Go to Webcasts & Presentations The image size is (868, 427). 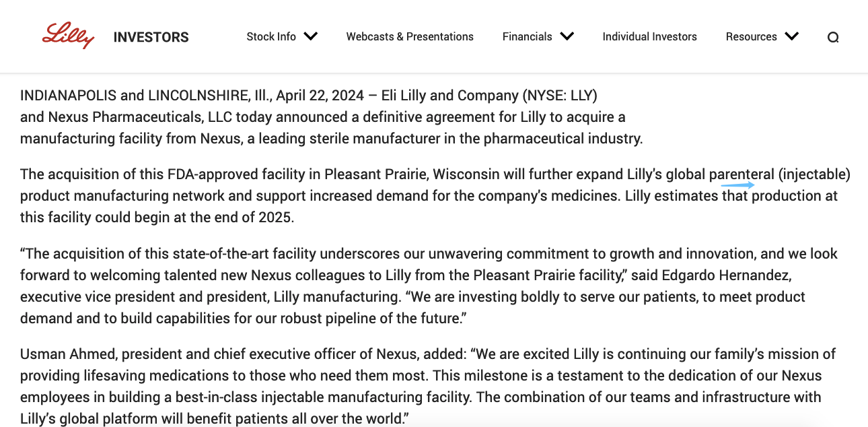tap(410, 37)
